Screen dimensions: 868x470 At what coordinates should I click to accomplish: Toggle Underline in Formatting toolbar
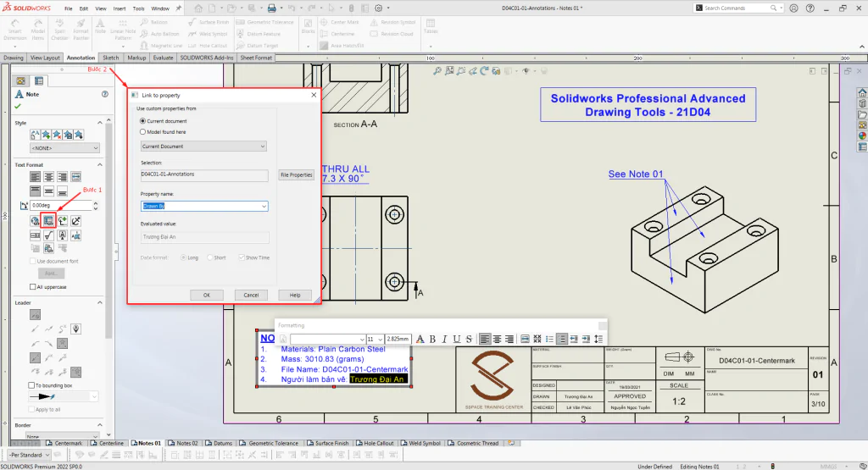point(457,339)
